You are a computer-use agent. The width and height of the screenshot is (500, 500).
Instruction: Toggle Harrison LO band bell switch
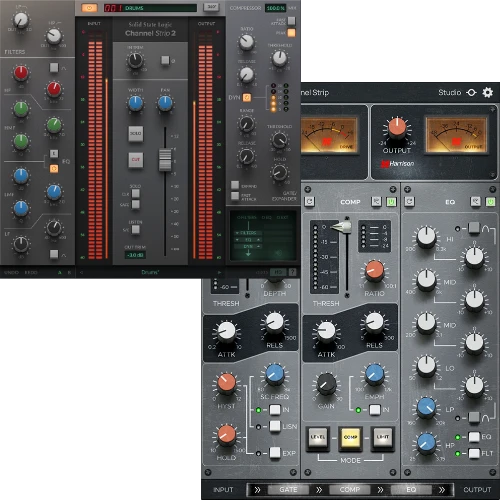click(x=474, y=417)
